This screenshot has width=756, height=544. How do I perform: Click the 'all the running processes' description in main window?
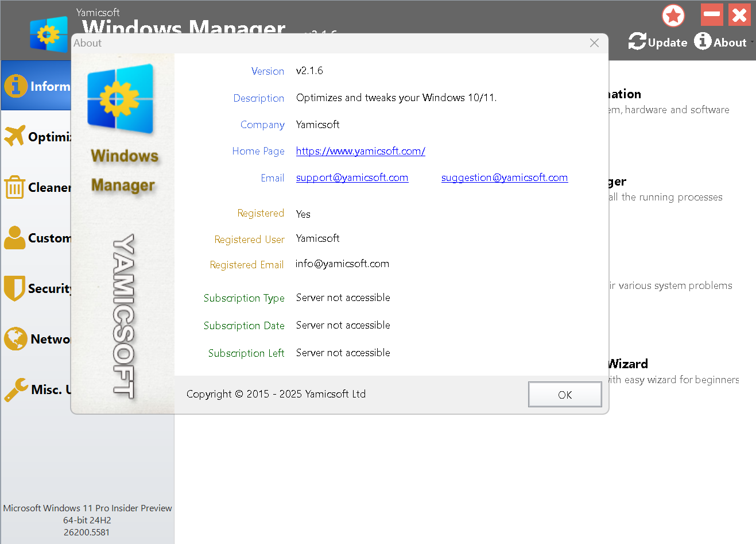tap(666, 197)
